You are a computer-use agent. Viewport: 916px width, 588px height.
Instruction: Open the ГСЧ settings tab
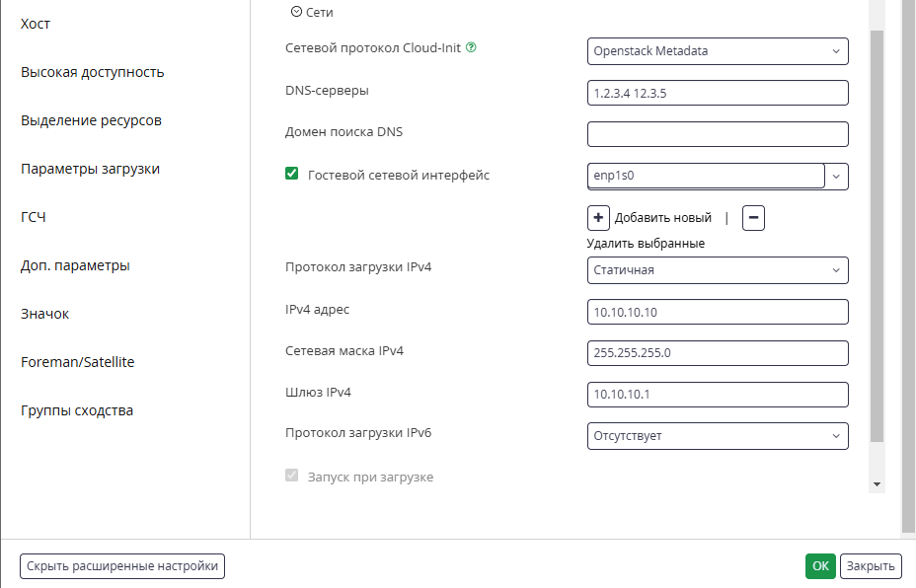tap(34, 217)
